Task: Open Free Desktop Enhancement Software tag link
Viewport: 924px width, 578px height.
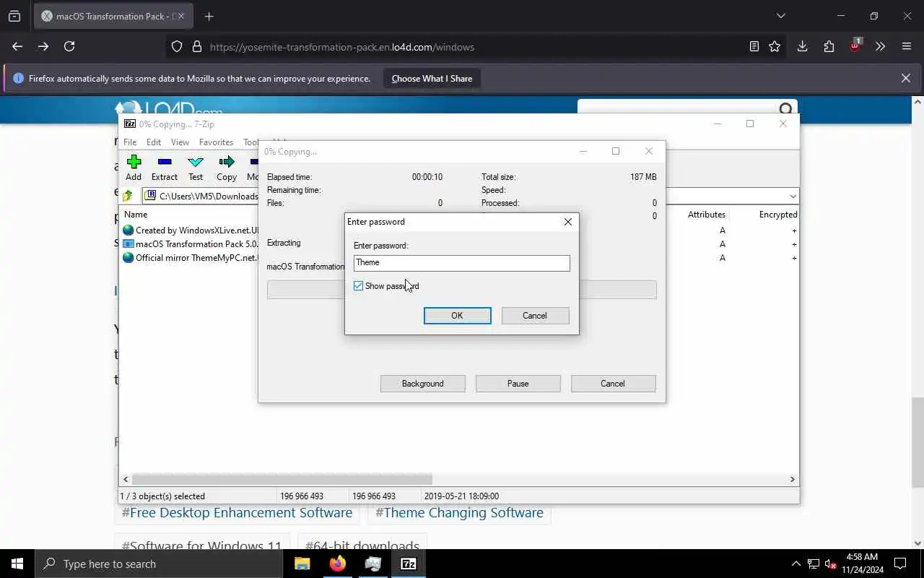Action: pyautogui.click(x=237, y=513)
